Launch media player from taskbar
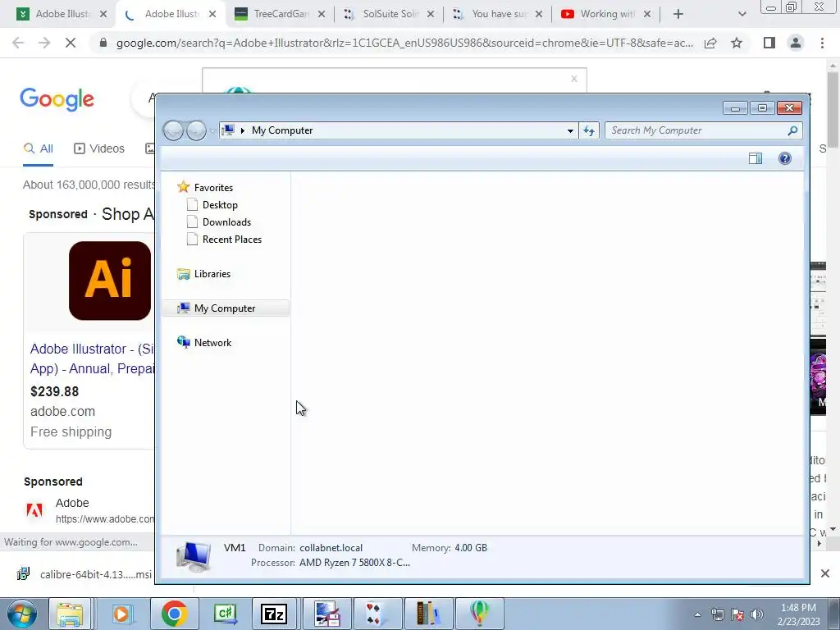This screenshot has height=630, width=840. click(122, 614)
